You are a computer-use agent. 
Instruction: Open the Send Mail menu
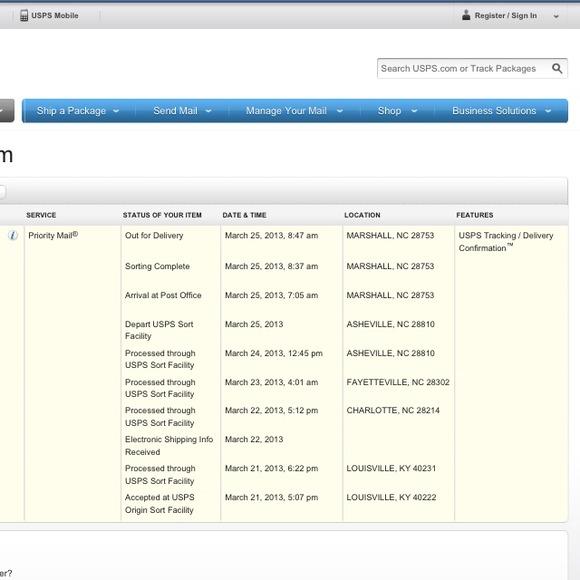click(175, 111)
